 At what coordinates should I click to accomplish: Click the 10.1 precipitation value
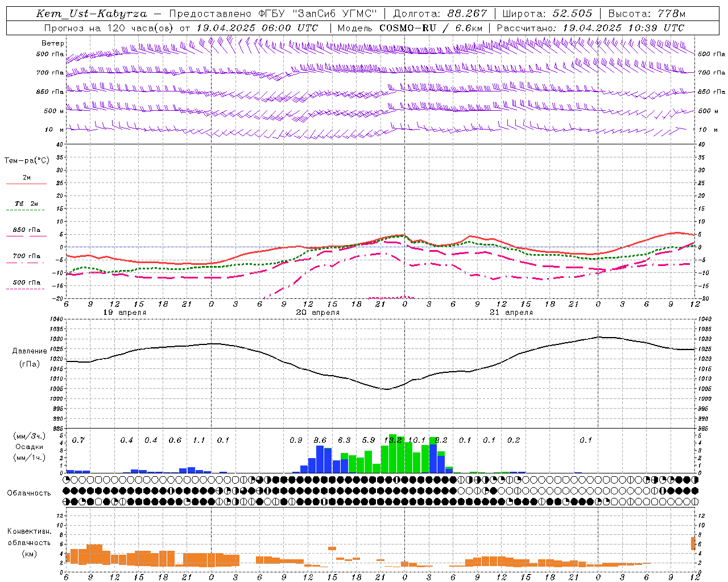[416, 440]
